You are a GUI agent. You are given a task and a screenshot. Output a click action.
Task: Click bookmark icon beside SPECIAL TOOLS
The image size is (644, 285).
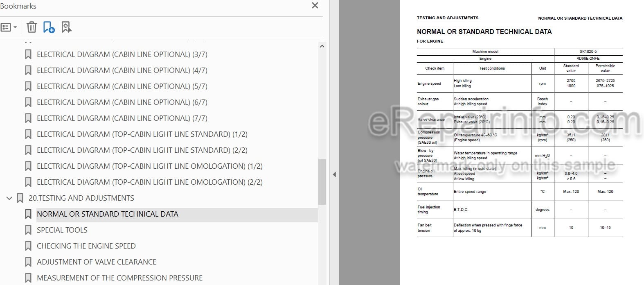pyautogui.click(x=28, y=230)
